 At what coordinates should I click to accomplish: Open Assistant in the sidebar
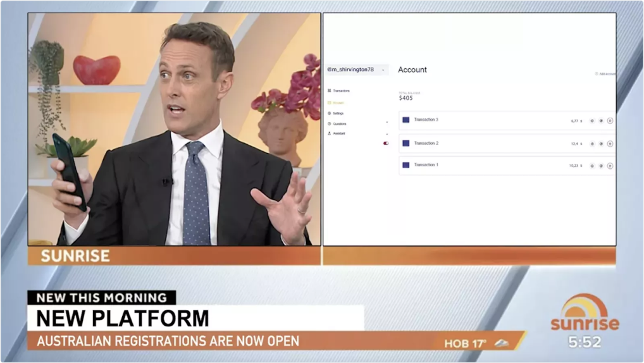[337, 133]
